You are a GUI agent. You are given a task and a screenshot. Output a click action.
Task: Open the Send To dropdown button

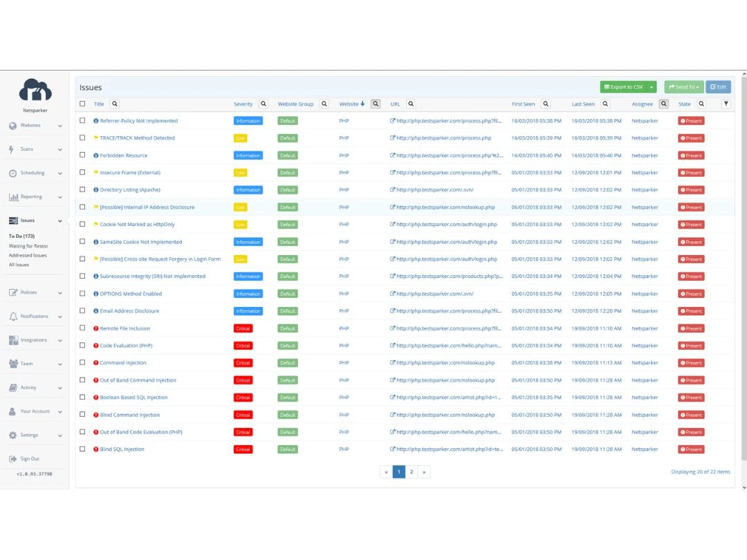click(683, 87)
